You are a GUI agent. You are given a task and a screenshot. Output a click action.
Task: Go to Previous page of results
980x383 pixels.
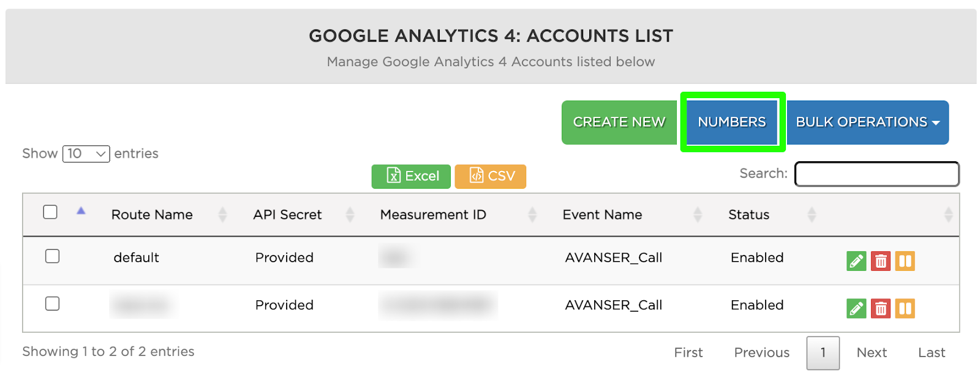tap(762, 353)
